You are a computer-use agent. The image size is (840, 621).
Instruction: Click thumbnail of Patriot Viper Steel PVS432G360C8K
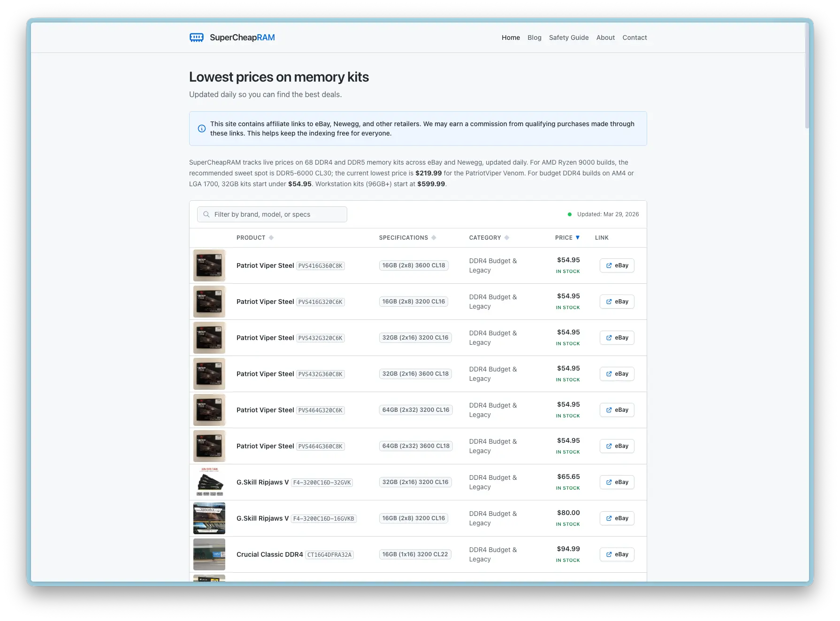pyautogui.click(x=209, y=374)
